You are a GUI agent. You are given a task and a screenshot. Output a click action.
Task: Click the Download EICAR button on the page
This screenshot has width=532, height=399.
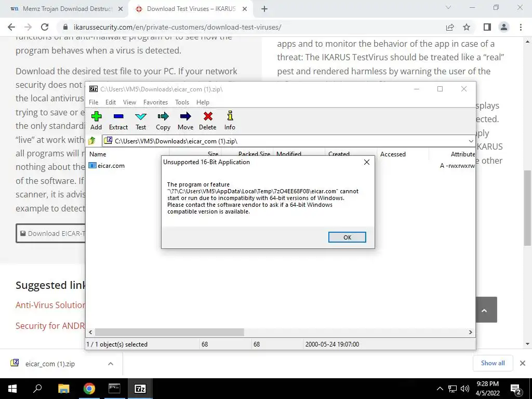[50, 233]
